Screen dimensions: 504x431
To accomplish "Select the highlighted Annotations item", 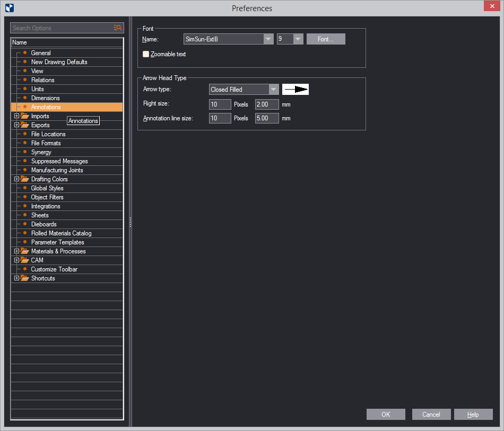I will 67,107.
